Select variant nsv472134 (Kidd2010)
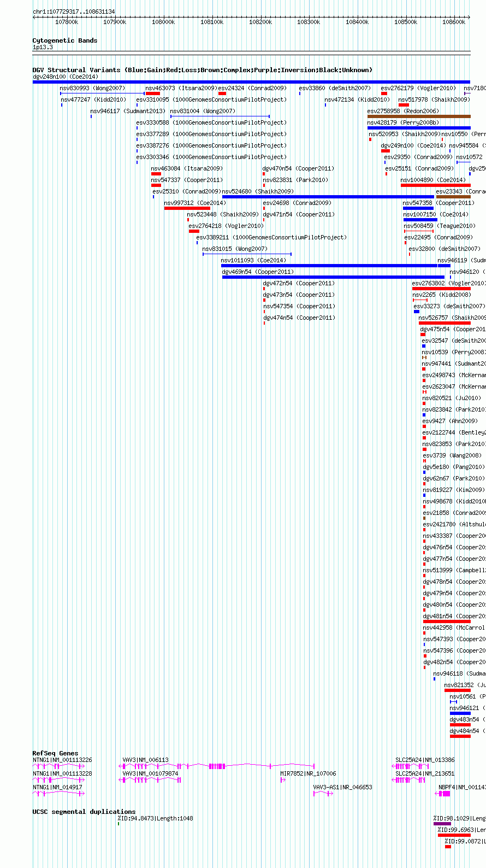 [357, 99]
